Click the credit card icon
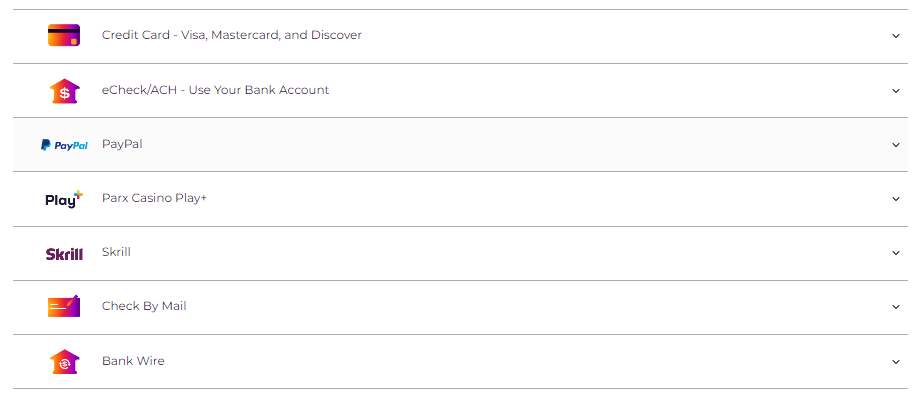The width and height of the screenshot is (921, 401). pos(64,35)
